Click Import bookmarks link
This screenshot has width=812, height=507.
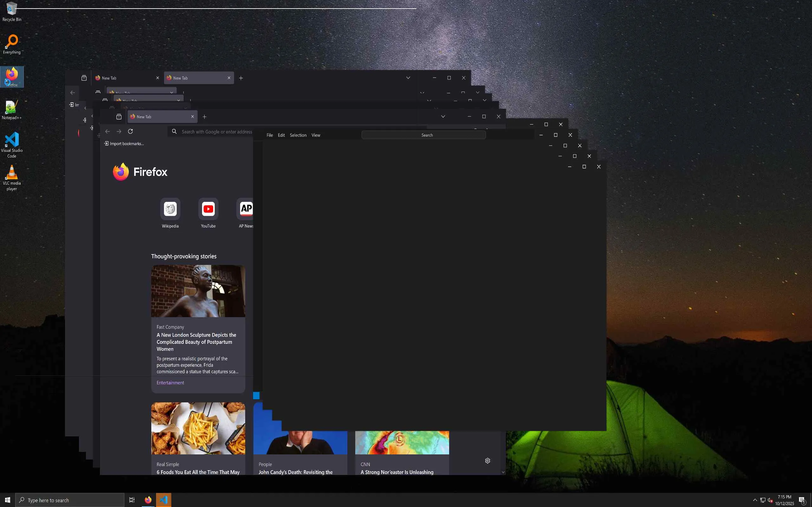(x=124, y=144)
